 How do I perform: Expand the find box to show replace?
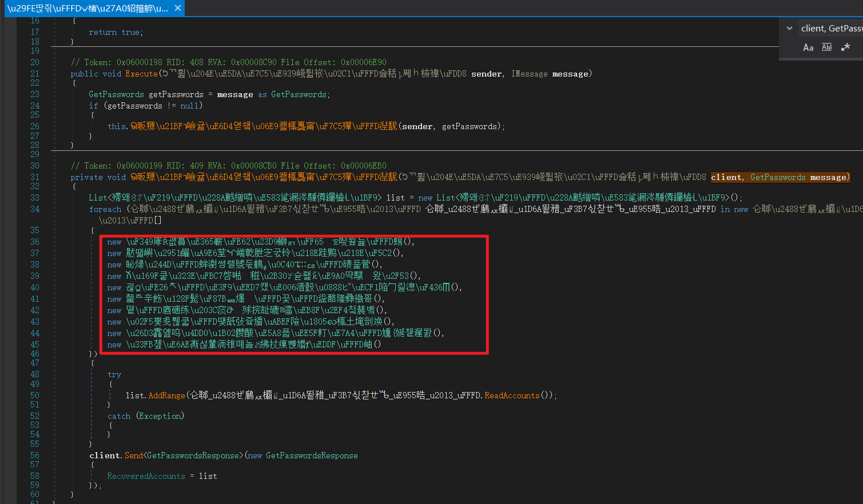(789, 28)
